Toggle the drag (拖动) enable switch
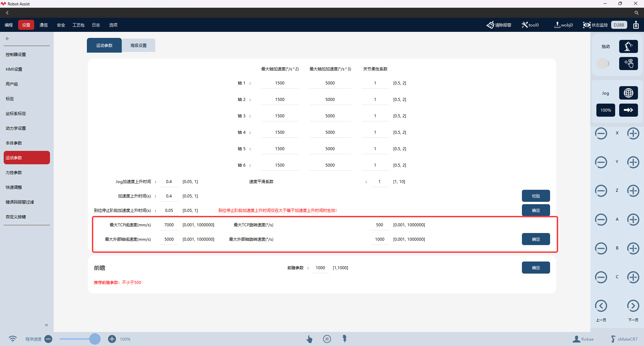 pos(603,63)
